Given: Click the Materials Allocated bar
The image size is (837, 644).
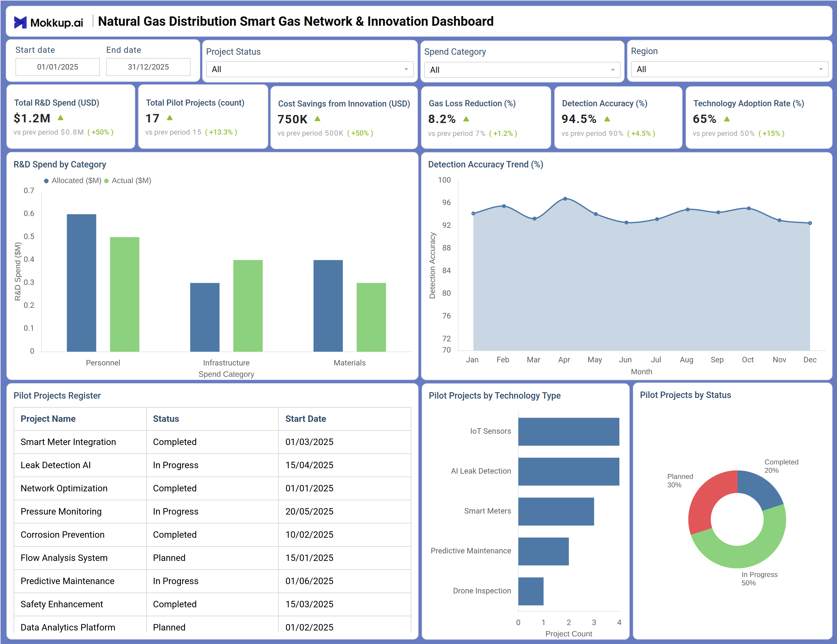Looking at the screenshot, I should (x=328, y=306).
